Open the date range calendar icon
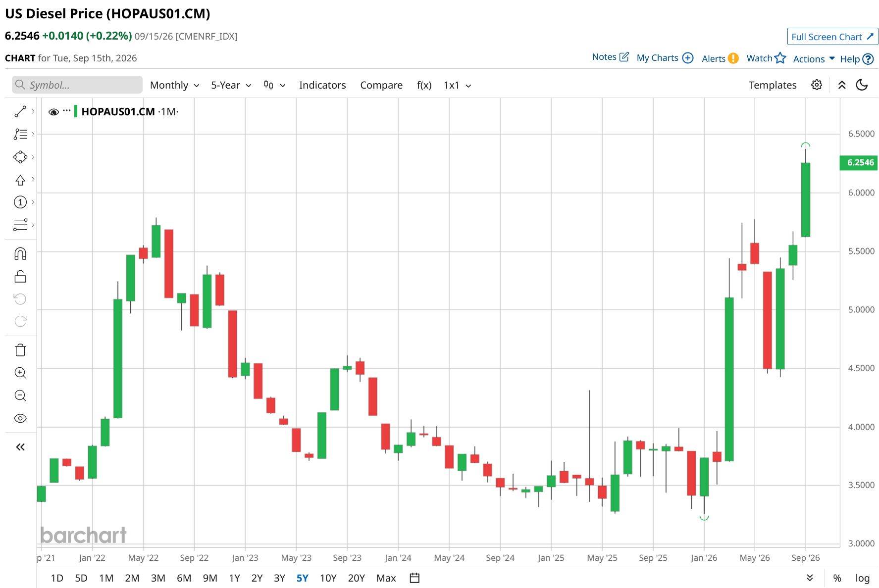 [x=415, y=578]
